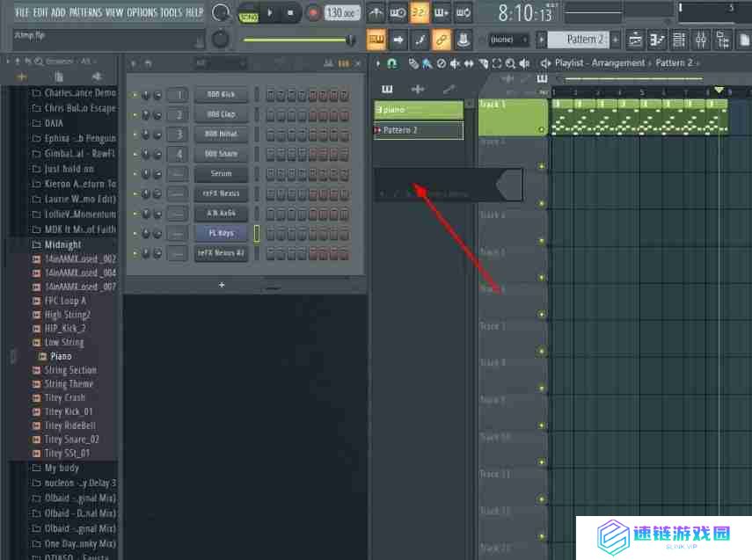Viewport: 752px width, 560px height.
Task: Toggle playlist magnet snap icon
Action: pos(391,62)
